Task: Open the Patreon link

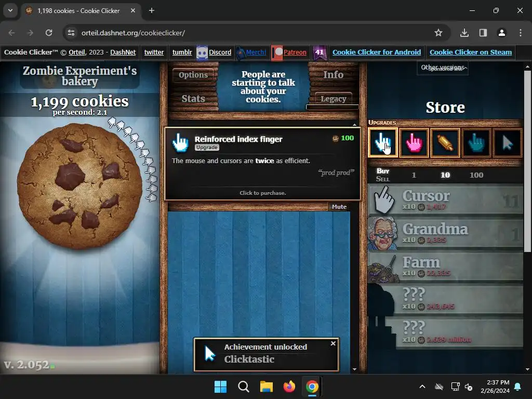Action: (x=295, y=52)
